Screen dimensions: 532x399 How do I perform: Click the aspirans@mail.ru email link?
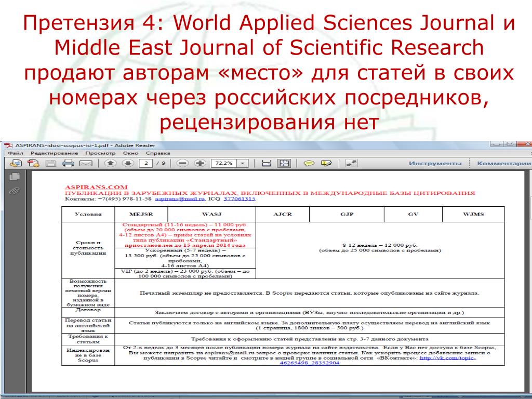180,199
